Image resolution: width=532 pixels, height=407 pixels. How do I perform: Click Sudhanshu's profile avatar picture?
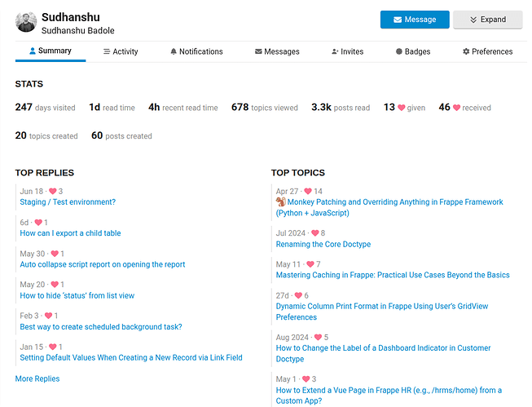[26, 22]
